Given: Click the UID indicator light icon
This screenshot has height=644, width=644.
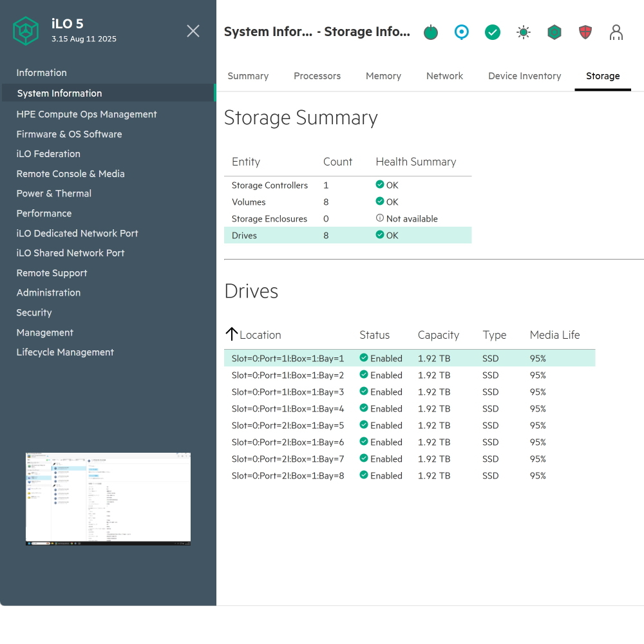Looking at the screenshot, I should [x=462, y=32].
